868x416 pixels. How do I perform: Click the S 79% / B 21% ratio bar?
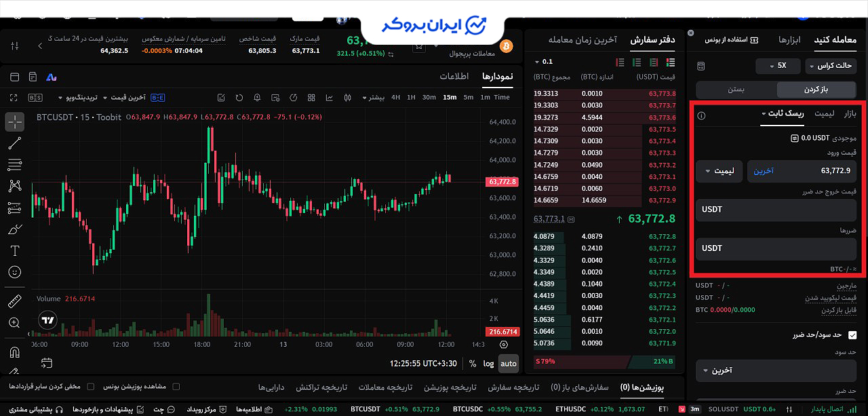(x=604, y=362)
